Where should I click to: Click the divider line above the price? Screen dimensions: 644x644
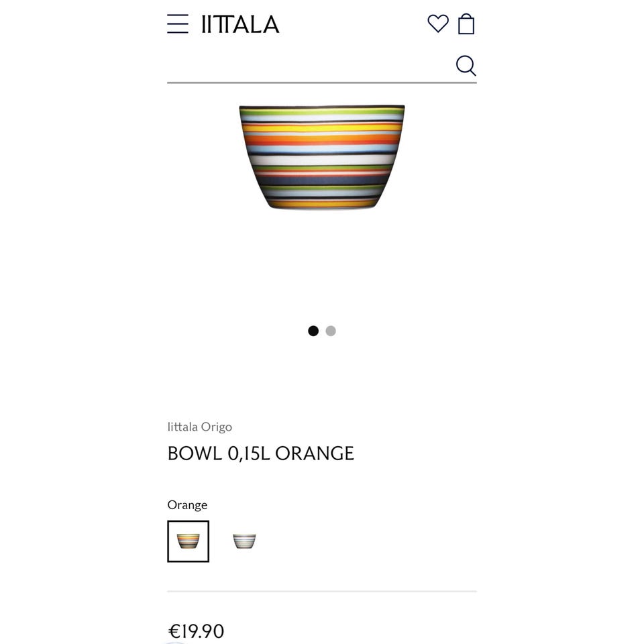coord(322,592)
